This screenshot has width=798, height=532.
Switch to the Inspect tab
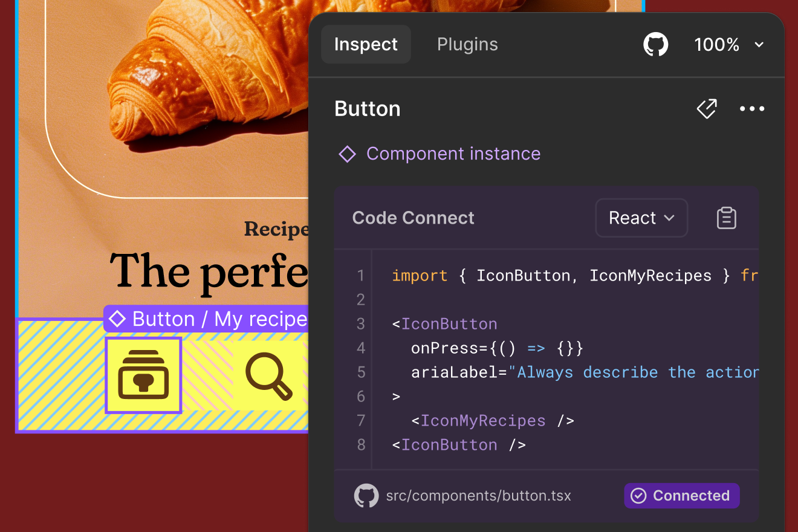pyautogui.click(x=366, y=44)
